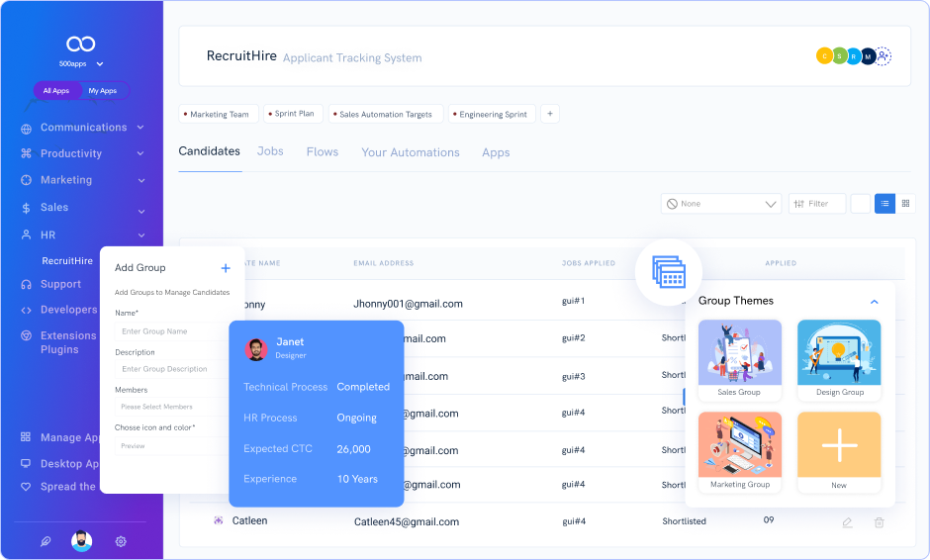The height and width of the screenshot is (560, 930).
Task: Edit the Catleen candidate with pencil icon
Action: point(847,521)
